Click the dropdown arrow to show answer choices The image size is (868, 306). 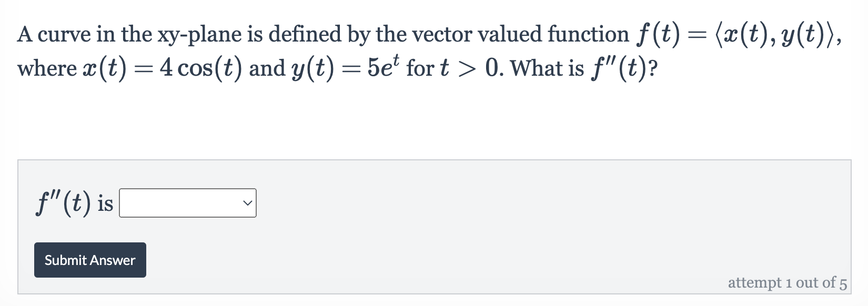pyautogui.click(x=246, y=203)
